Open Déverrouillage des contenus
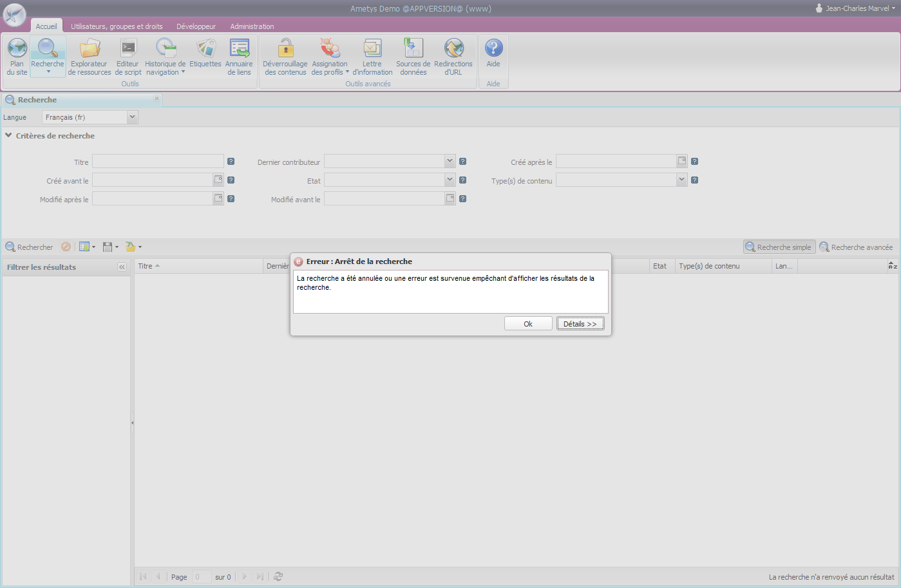Image resolution: width=901 pixels, height=588 pixels. (285, 57)
